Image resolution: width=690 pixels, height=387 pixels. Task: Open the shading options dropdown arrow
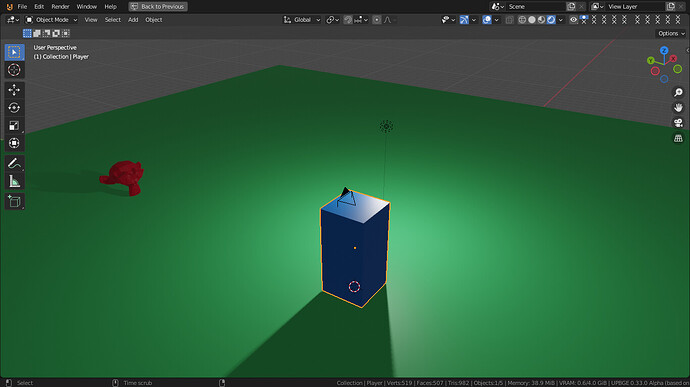coord(560,20)
